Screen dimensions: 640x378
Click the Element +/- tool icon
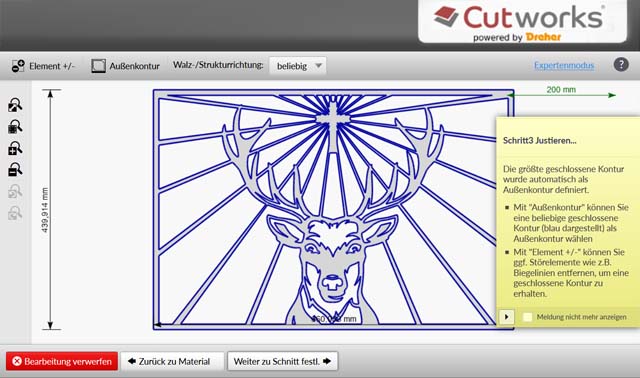pos(18,66)
